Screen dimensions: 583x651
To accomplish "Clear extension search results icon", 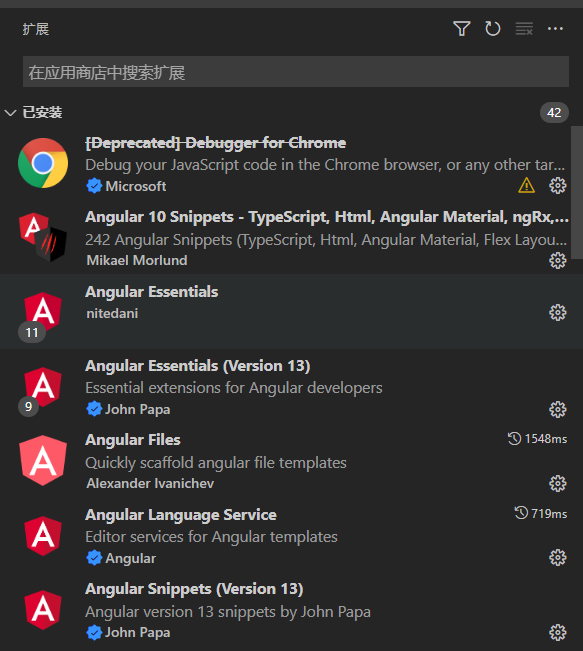I will pyautogui.click(x=524, y=29).
